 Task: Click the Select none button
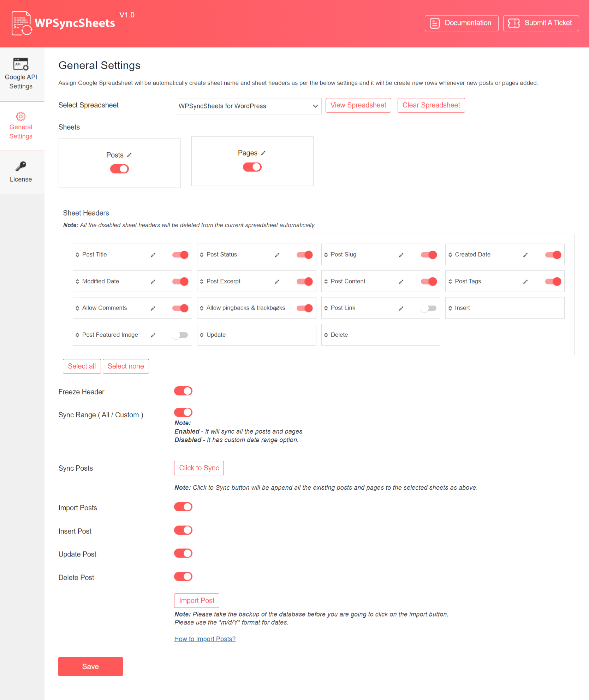(126, 366)
